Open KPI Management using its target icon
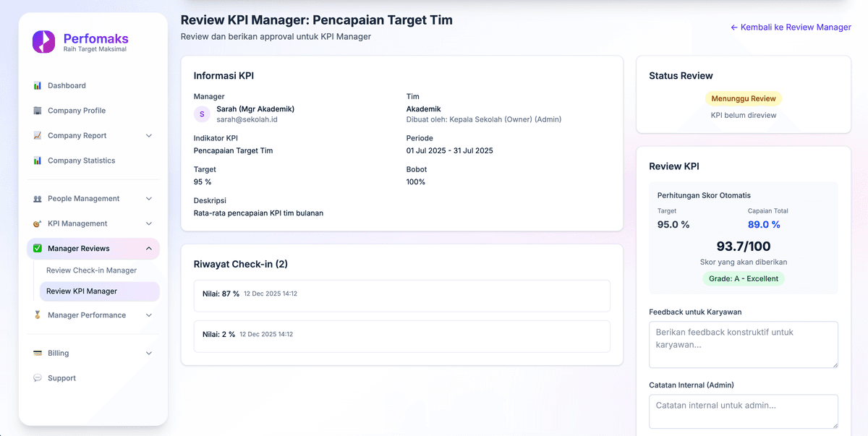 click(x=38, y=223)
